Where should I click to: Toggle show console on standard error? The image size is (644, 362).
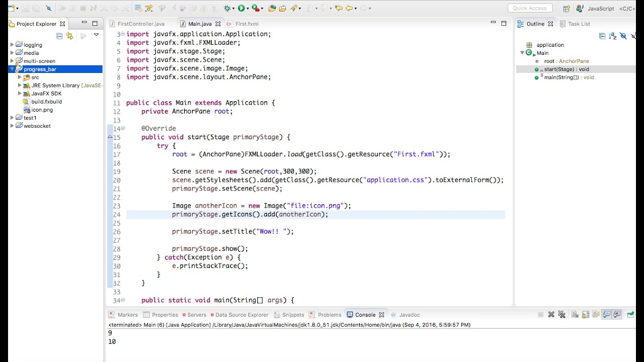(617, 315)
